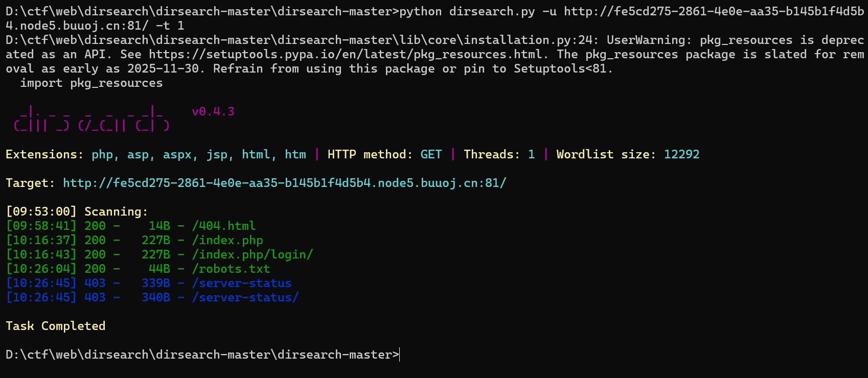Click the /404.html scan result
868x378 pixels.
click(224, 226)
